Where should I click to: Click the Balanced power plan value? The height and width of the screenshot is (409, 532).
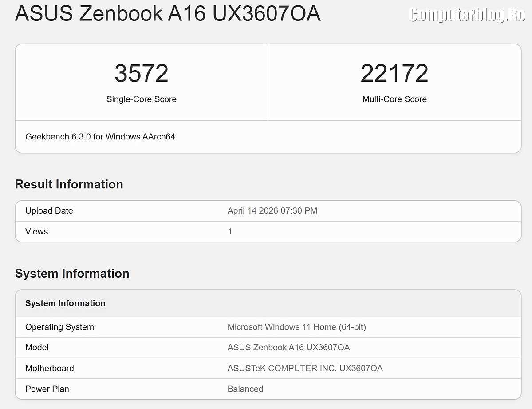coord(245,389)
